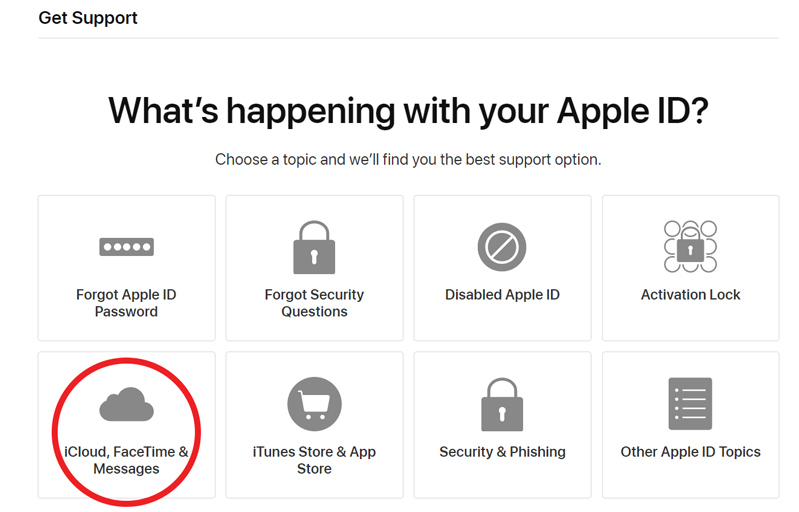Choose the Disabled Apple ID label
This screenshot has width=799, height=512.
click(x=502, y=295)
